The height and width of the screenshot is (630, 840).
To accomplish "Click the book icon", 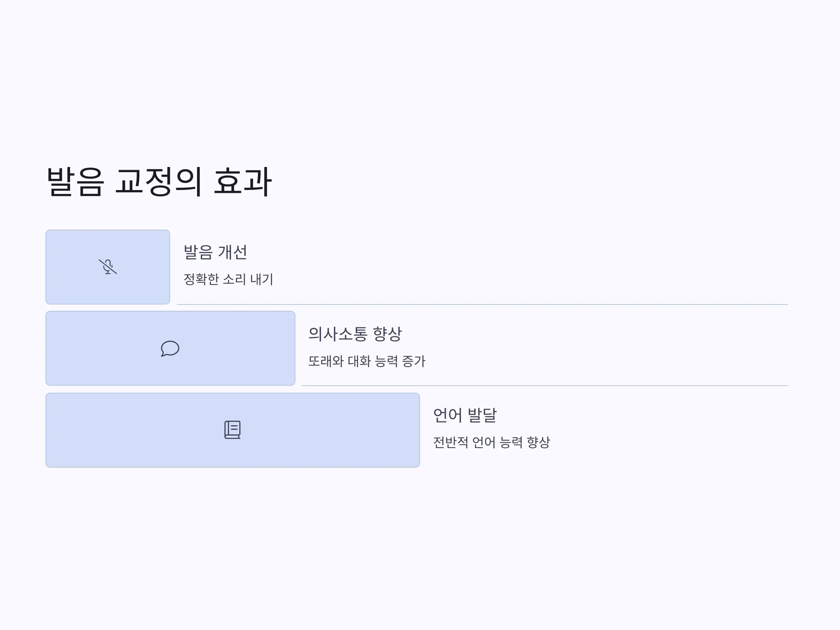I will (232, 430).
